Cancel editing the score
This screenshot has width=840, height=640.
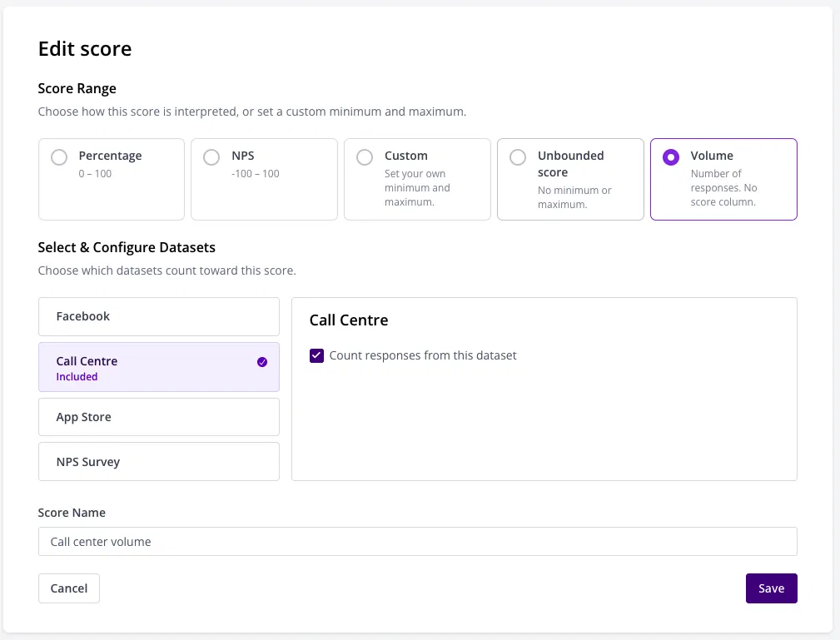(x=69, y=588)
